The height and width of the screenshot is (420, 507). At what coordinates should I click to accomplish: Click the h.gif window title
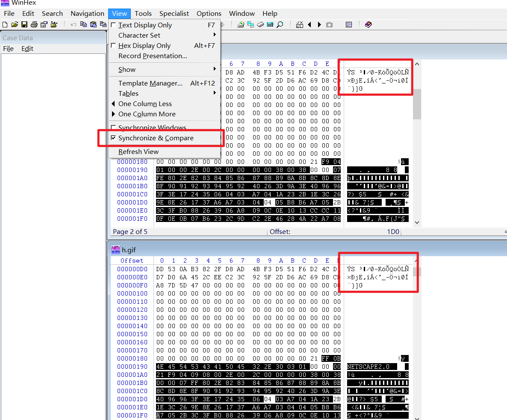pos(129,250)
